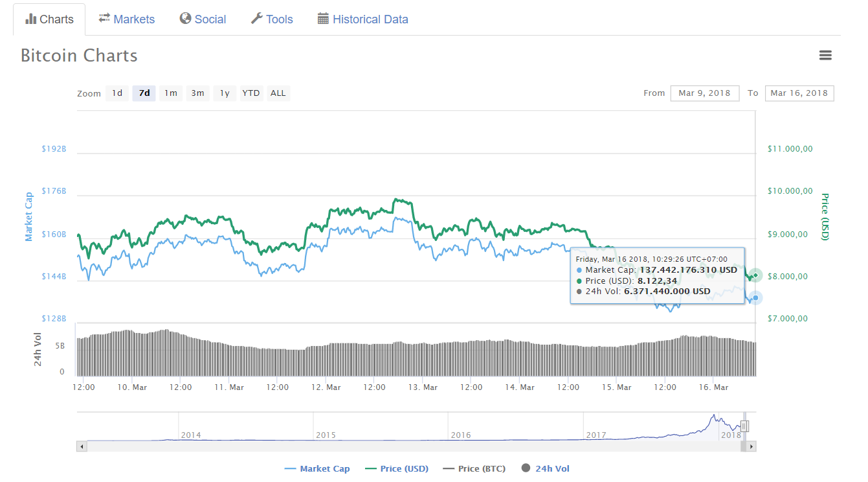
Task: Edit the To date field
Action: click(x=799, y=93)
